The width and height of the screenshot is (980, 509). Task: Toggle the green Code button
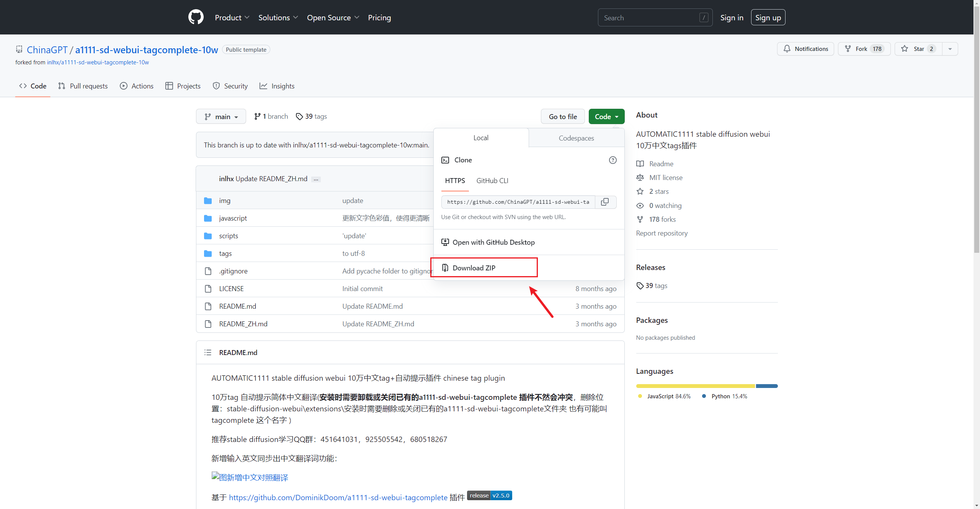(606, 116)
